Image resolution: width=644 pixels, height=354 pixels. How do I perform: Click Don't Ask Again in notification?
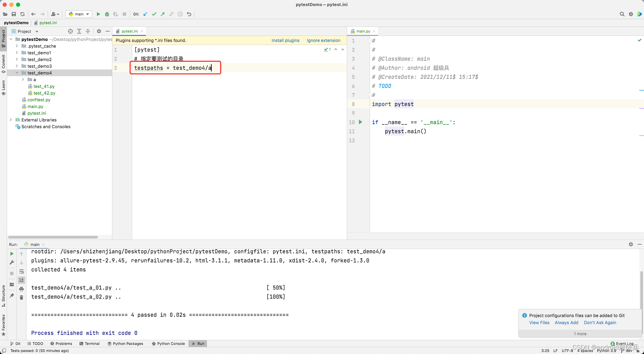pos(600,323)
